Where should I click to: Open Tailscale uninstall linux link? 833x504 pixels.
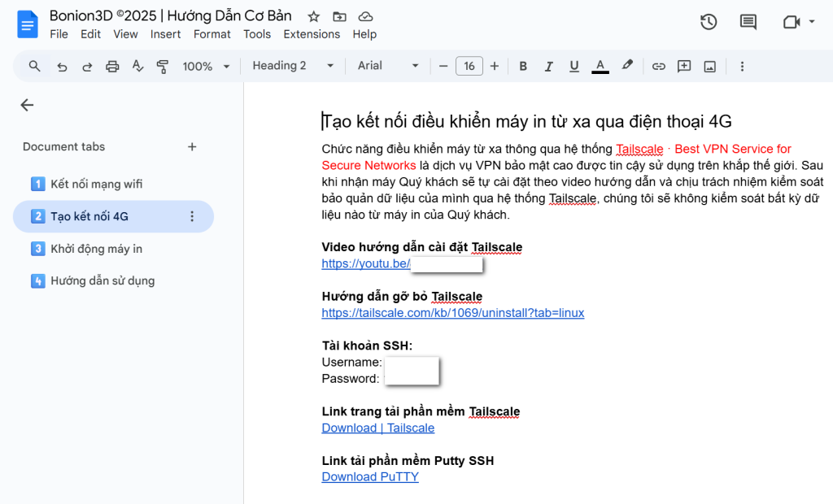(x=453, y=313)
